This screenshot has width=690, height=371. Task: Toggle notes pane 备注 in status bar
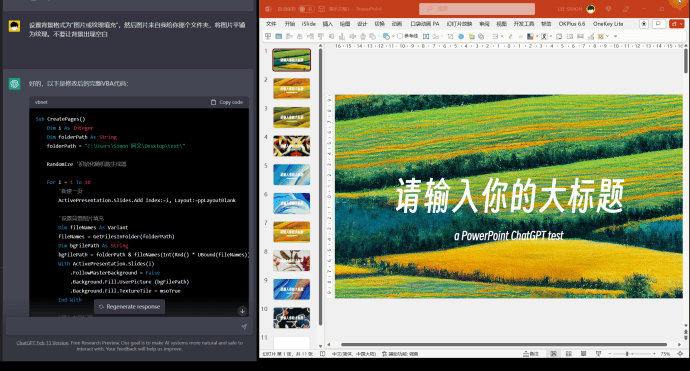click(x=531, y=353)
